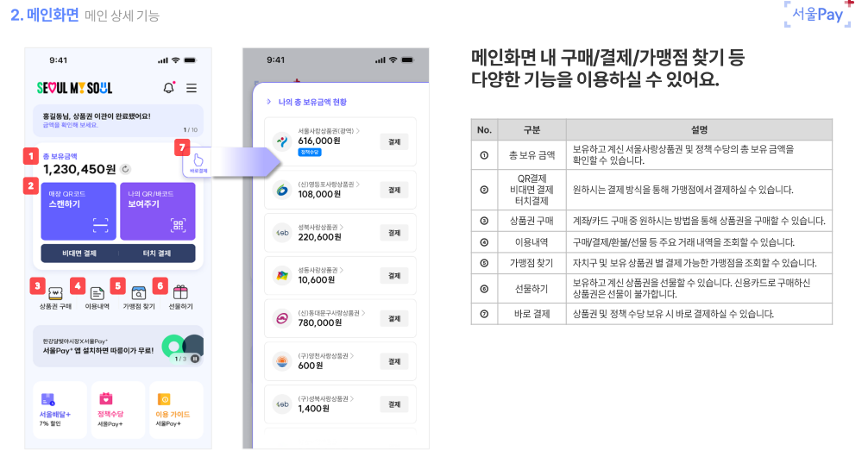Tap the 상품권 구매 icon
This screenshot has width=868, height=457.
55,292
